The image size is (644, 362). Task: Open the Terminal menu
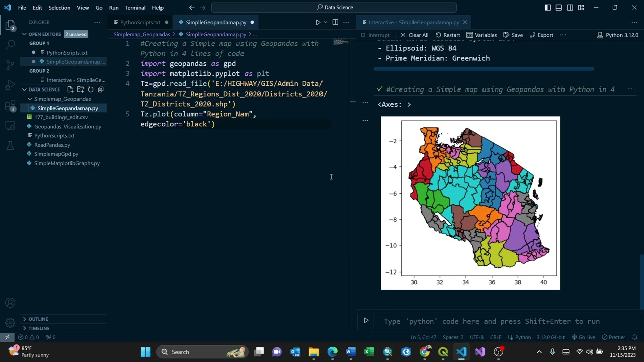[135, 8]
